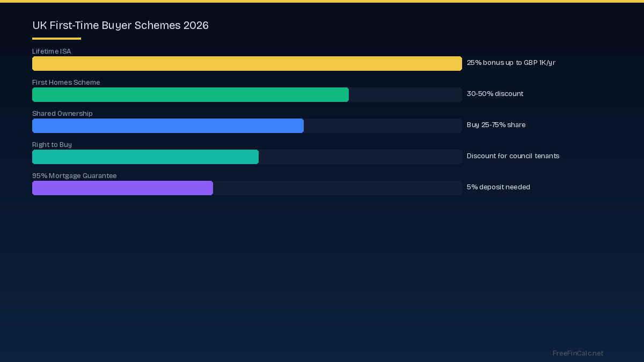
Task: Click the unfilled dark track of the Mortgage Guarantee bar
Action: click(337, 188)
